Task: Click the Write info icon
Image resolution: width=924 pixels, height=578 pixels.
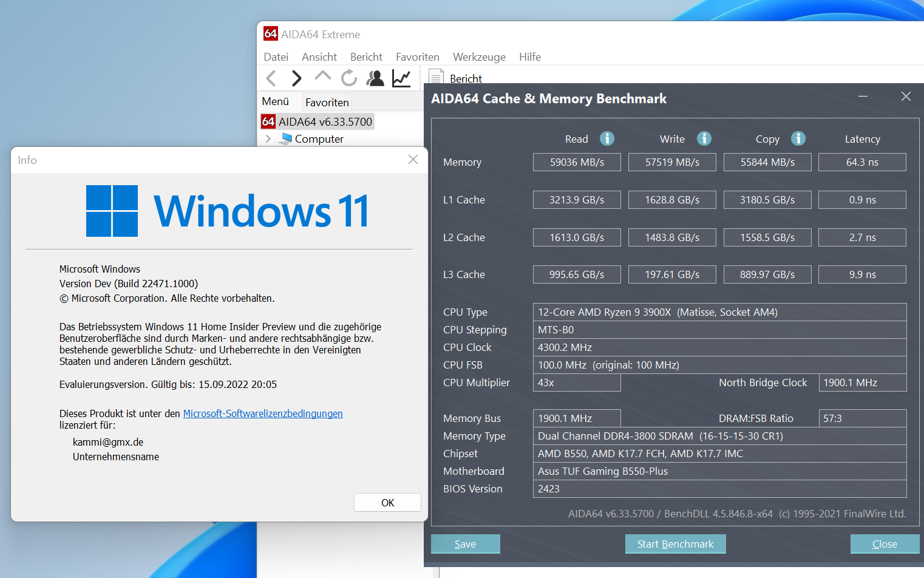Action: [704, 138]
